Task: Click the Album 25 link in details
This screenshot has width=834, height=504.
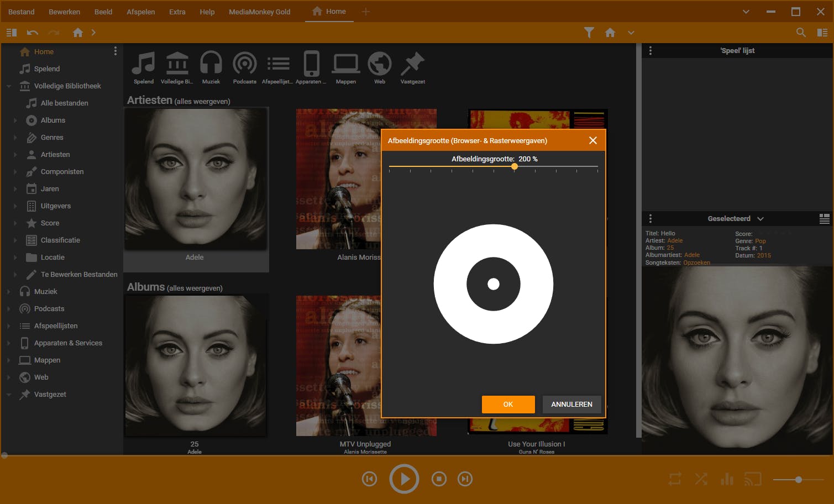Action: (x=670, y=248)
